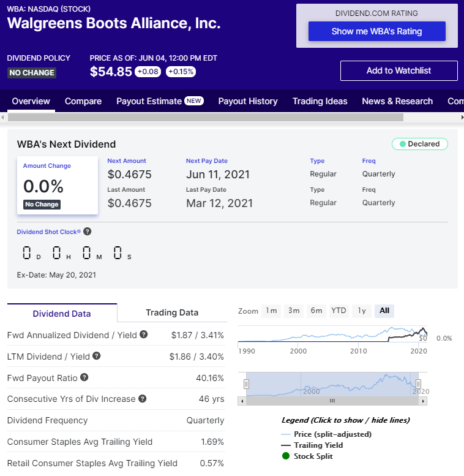Click the blue Type label link
464x476 pixels.
click(x=317, y=161)
